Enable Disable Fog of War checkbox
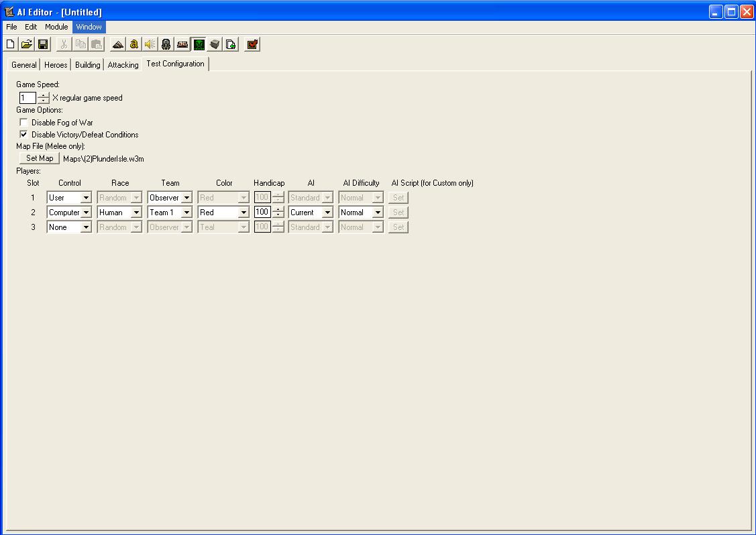This screenshot has height=535, width=756. point(23,123)
